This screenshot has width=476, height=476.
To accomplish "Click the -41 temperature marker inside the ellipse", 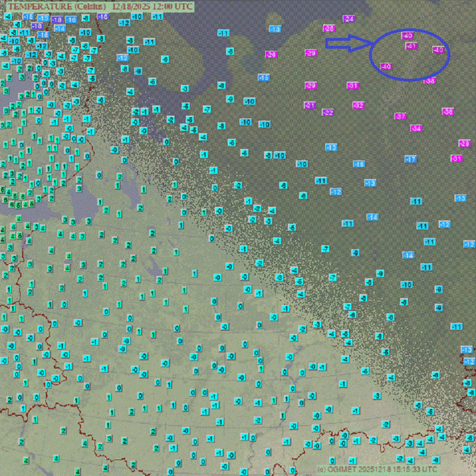I will (x=411, y=46).
